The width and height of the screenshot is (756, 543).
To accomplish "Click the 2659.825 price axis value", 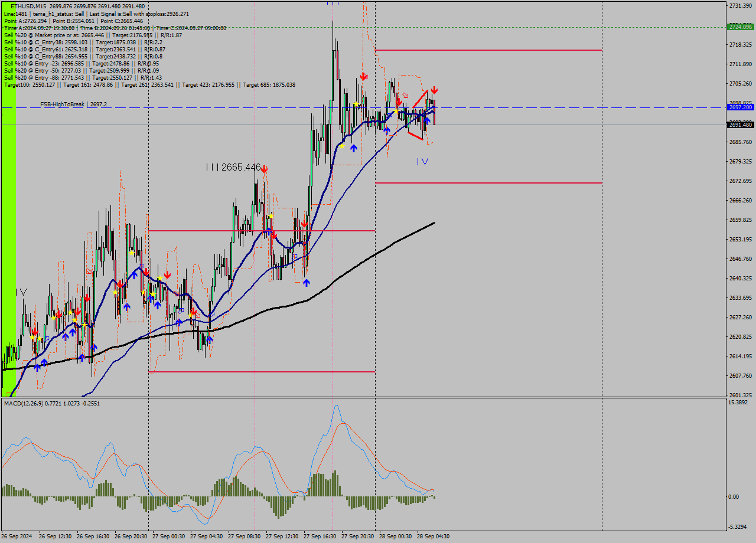I will point(741,220).
